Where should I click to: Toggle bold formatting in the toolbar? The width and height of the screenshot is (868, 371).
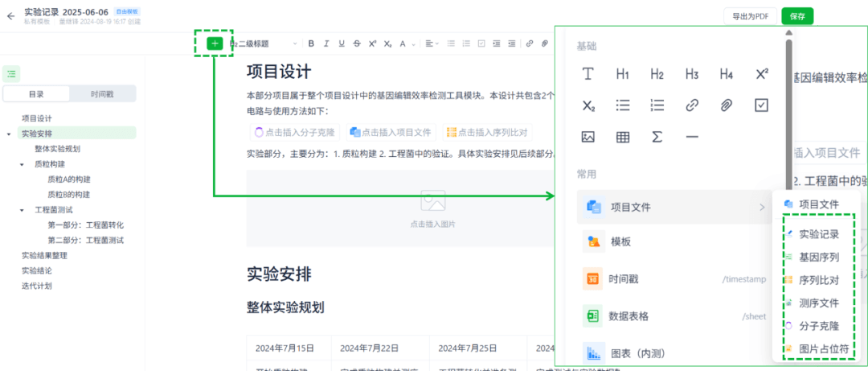[311, 43]
